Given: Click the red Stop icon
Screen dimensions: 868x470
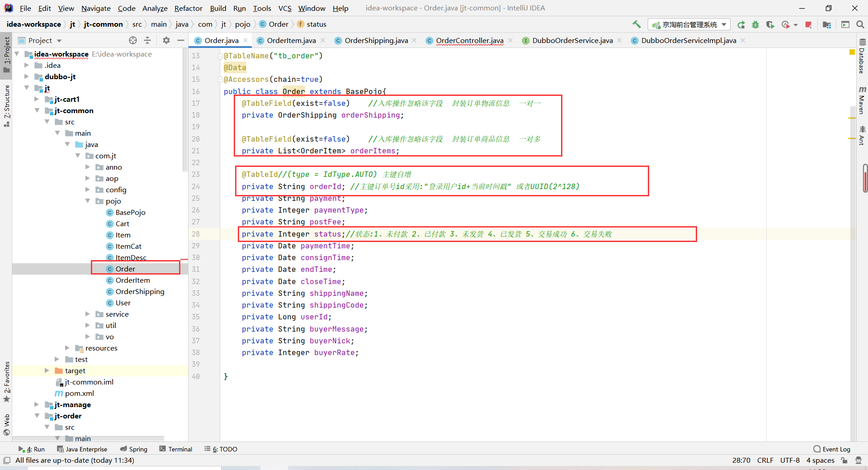Looking at the screenshot, I should pos(808,24).
